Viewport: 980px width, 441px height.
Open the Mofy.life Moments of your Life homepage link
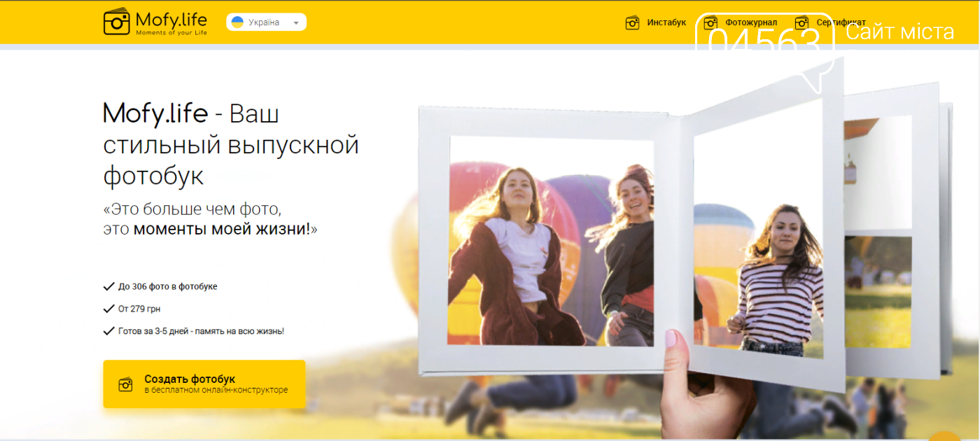coord(155,22)
